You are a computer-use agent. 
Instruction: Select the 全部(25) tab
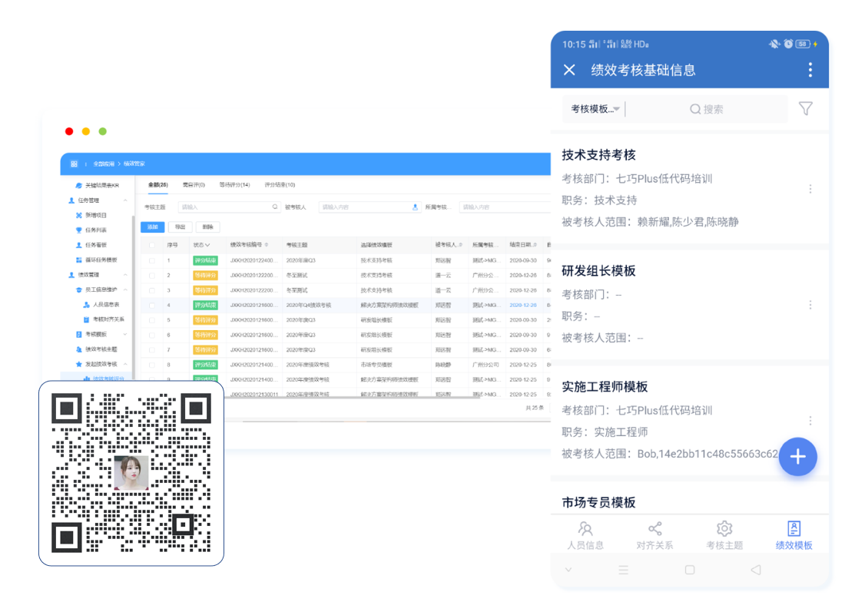tap(157, 185)
